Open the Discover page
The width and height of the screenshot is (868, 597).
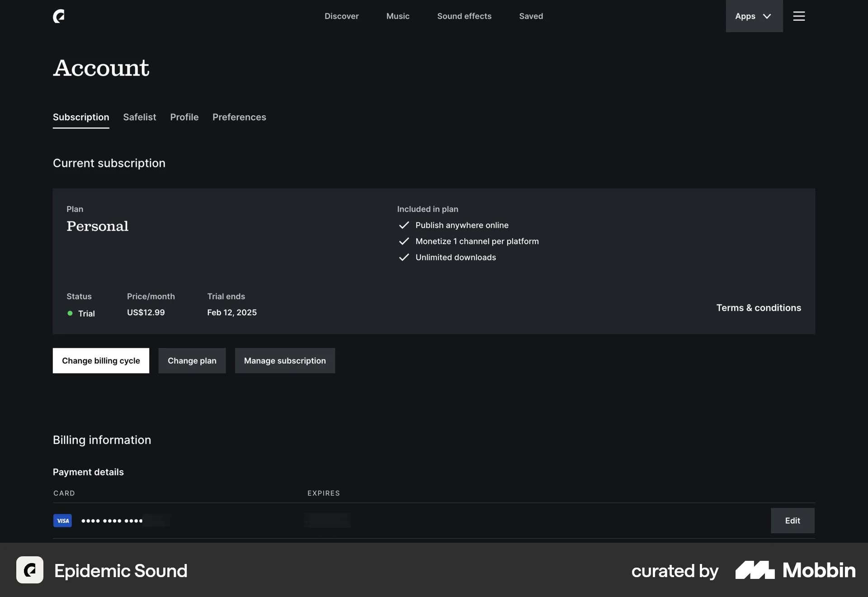coord(342,16)
